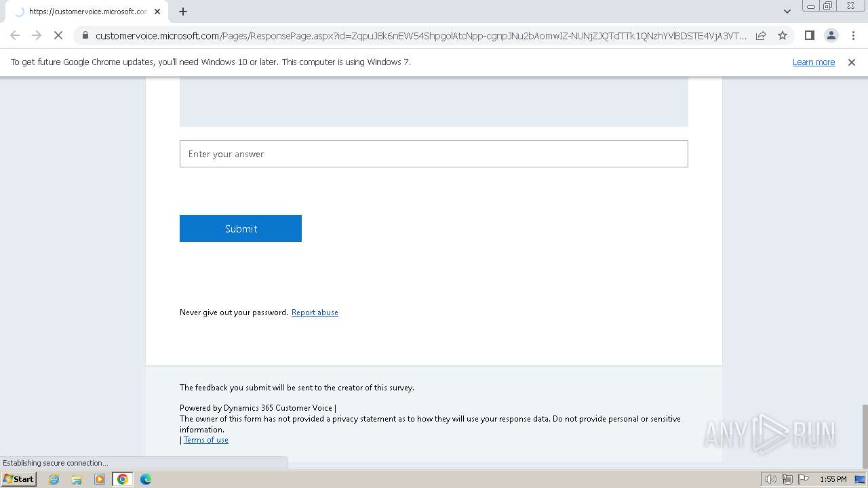This screenshot has height=488, width=868.
Task: Click 'Powered by Dynamics 365 Customer Voice' text
Action: (x=256, y=408)
